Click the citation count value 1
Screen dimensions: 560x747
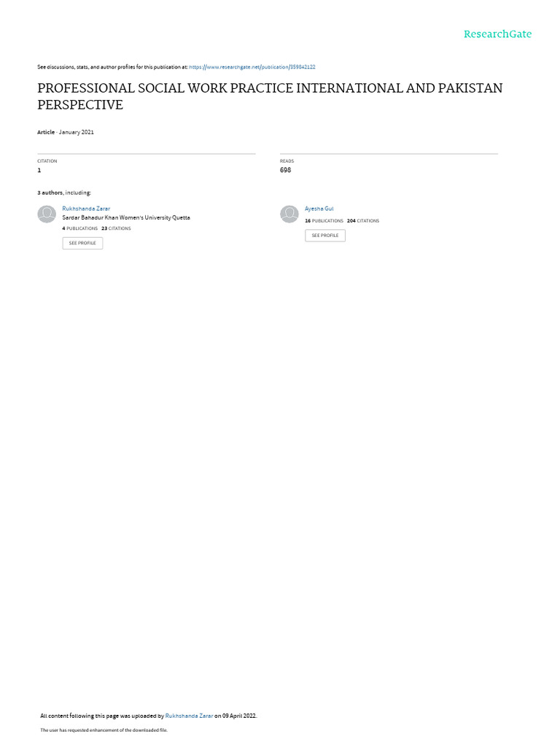tap(39, 170)
